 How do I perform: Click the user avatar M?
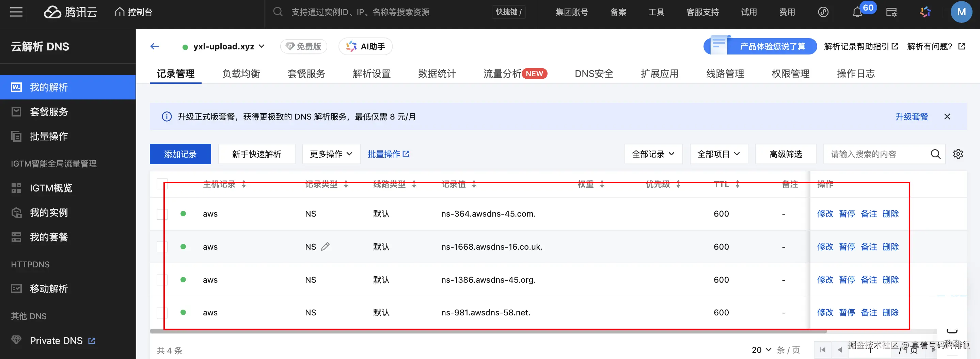click(x=961, y=12)
